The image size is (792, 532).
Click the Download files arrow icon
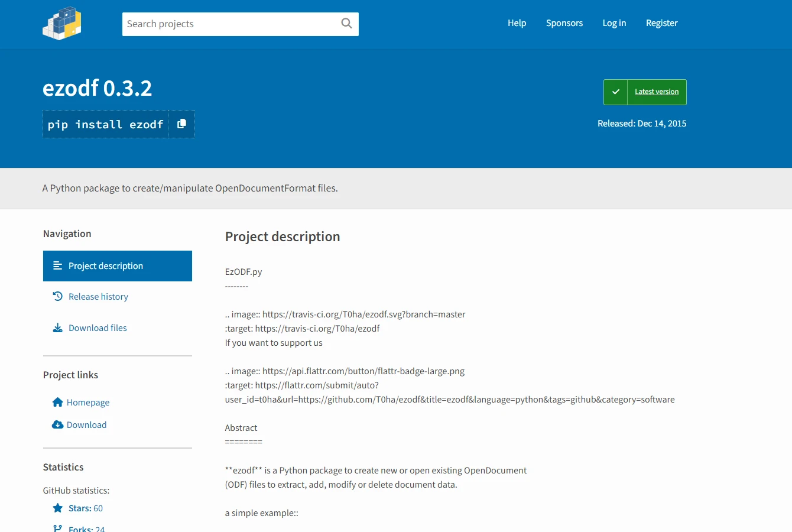click(x=57, y=328)
